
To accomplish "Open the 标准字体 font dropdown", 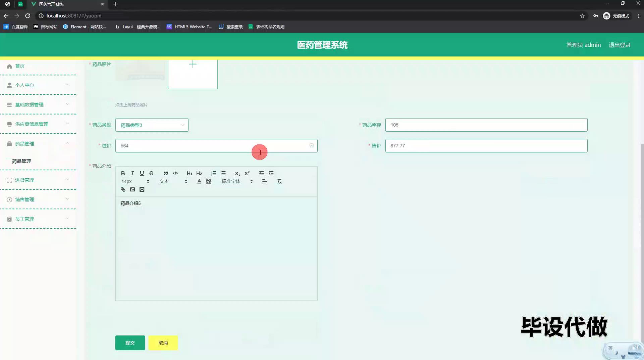I will coord(237,181).
